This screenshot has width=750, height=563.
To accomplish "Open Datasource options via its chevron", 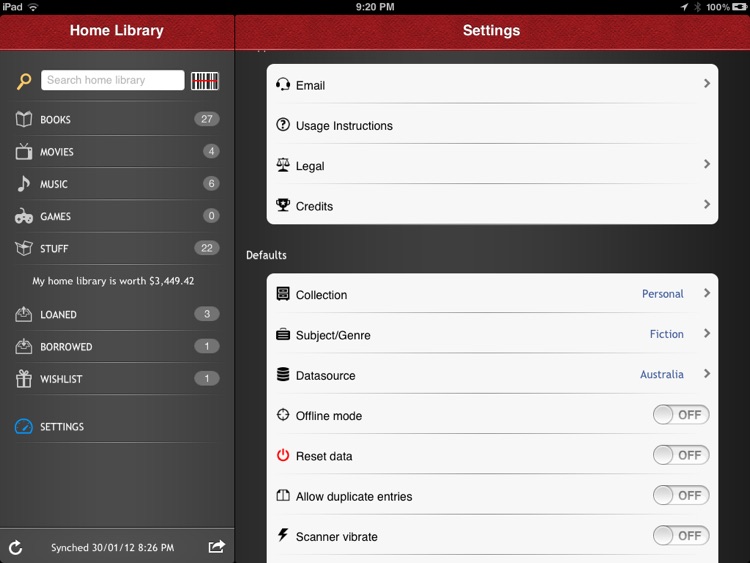I will (706, 373).
